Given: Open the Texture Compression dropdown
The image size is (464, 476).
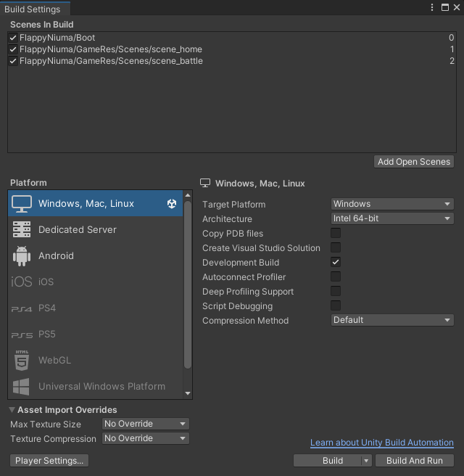Looking at the screenshot, I should click(x=146, y=438).
